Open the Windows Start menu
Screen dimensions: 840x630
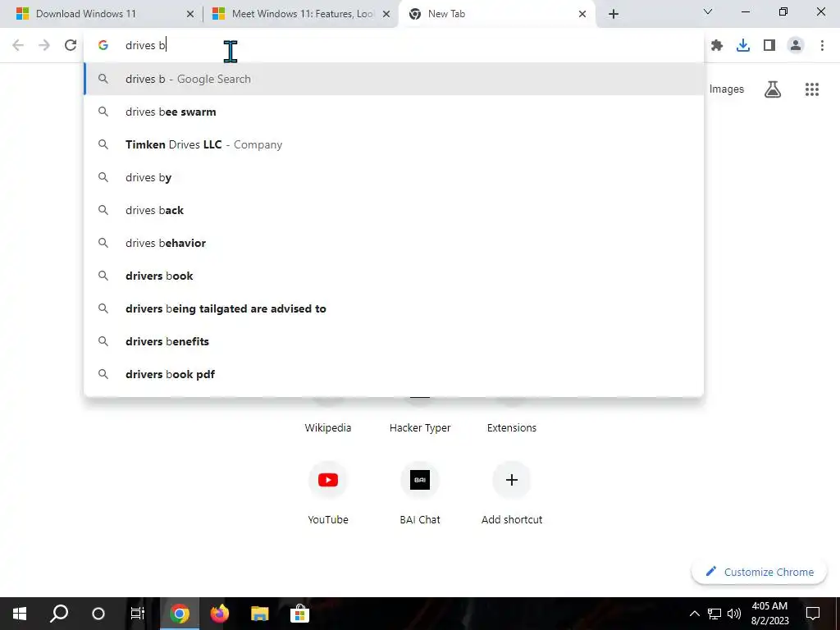pos(20,614)
